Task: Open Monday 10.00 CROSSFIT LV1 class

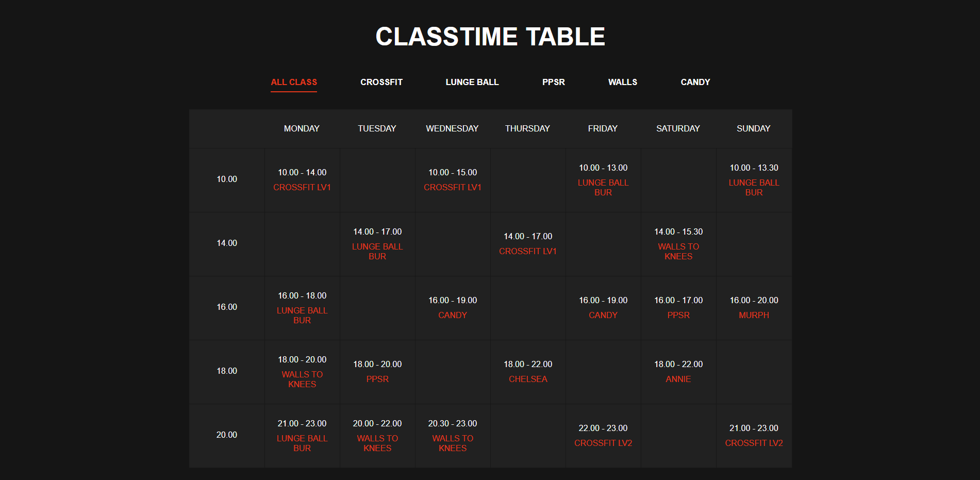Action: 302,187
